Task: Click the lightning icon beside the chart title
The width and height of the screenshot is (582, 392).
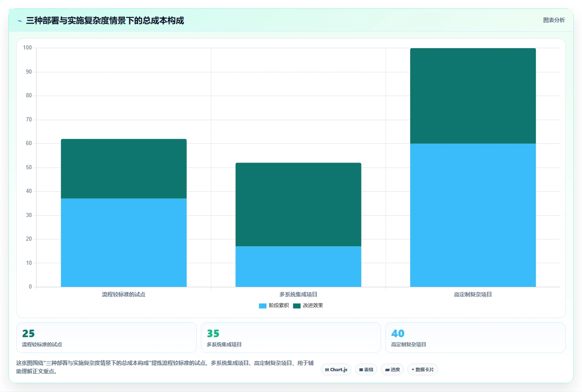Action: click(20, 21)
